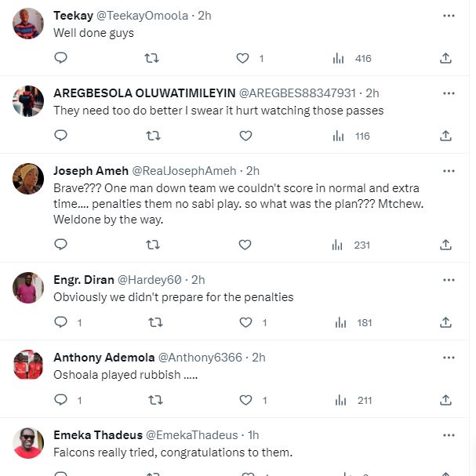View analytics on AREGBESOLA's tweet
Screen dimensions: 476x476
pos(339,136)
